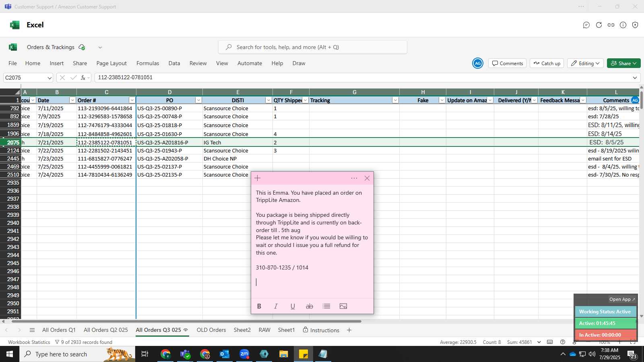Image resolution: width=644 pixels, height=362 pixels.
Task: Open Zoom from the taskbar
Action: (244, 354)
